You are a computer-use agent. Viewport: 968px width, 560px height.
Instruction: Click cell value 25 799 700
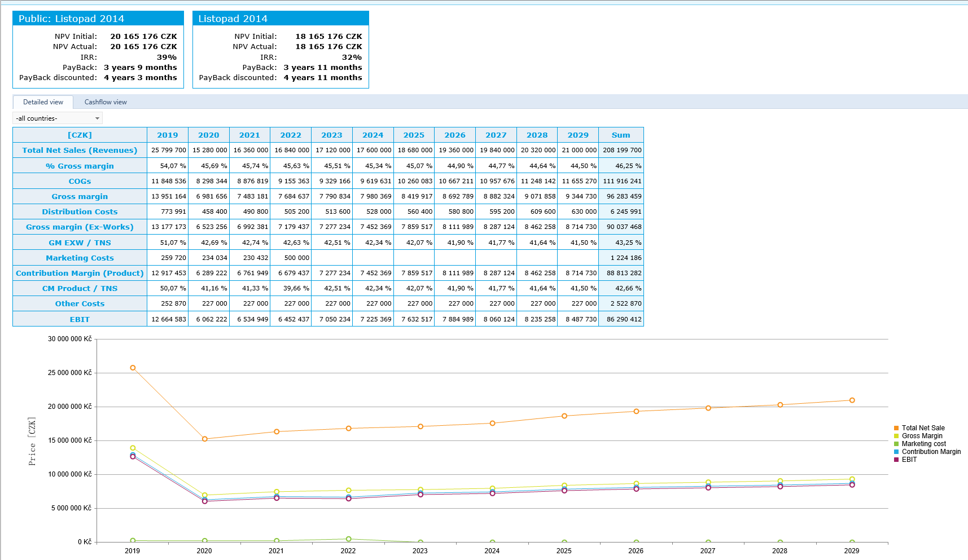(168, 150)
